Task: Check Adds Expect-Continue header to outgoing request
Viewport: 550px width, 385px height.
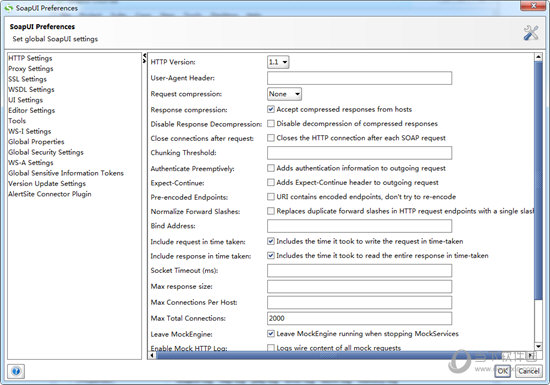Action: pyautogui.click(x=271, y=182)
